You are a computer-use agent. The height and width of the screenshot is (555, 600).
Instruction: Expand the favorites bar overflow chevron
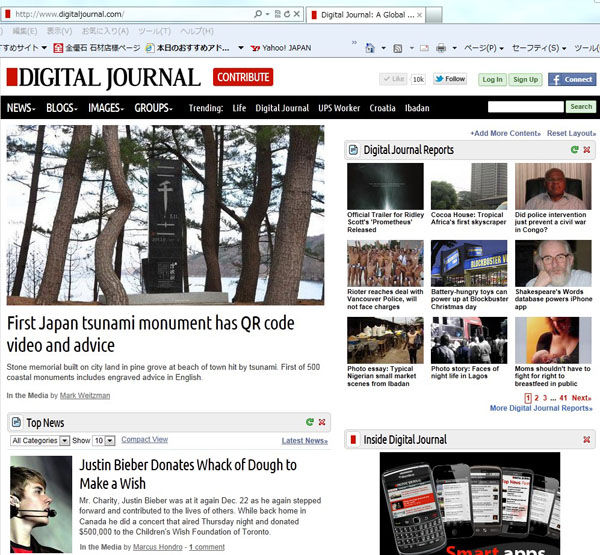[x=354, y=42]
